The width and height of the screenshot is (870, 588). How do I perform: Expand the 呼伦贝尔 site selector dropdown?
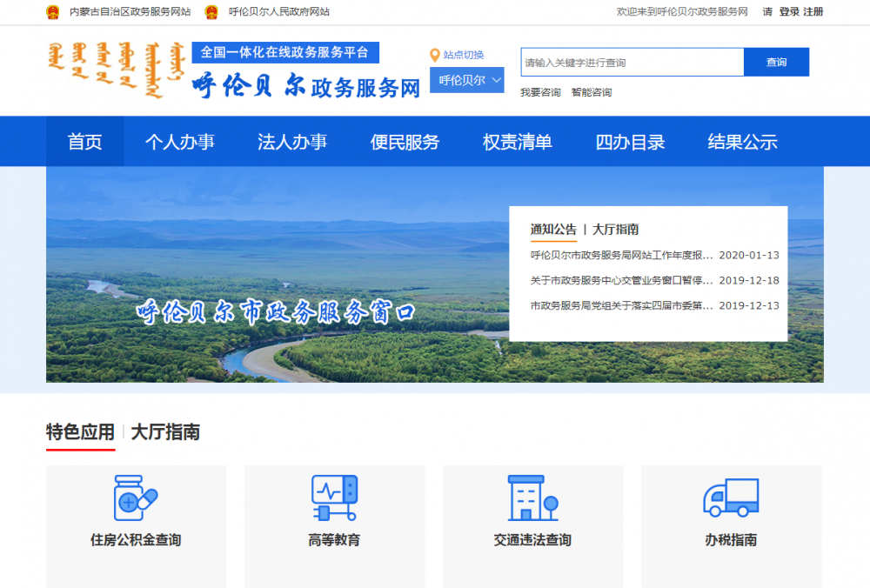click(466, 79)
